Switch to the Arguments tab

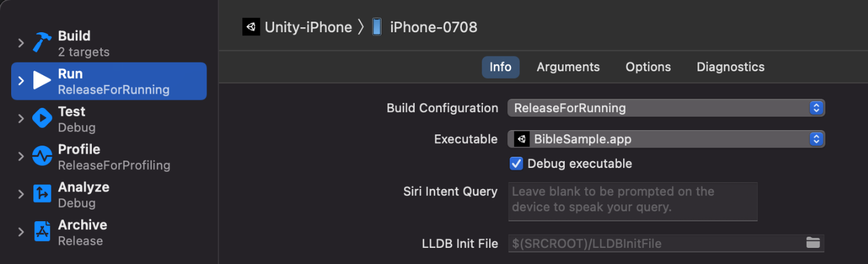[568, 67]
